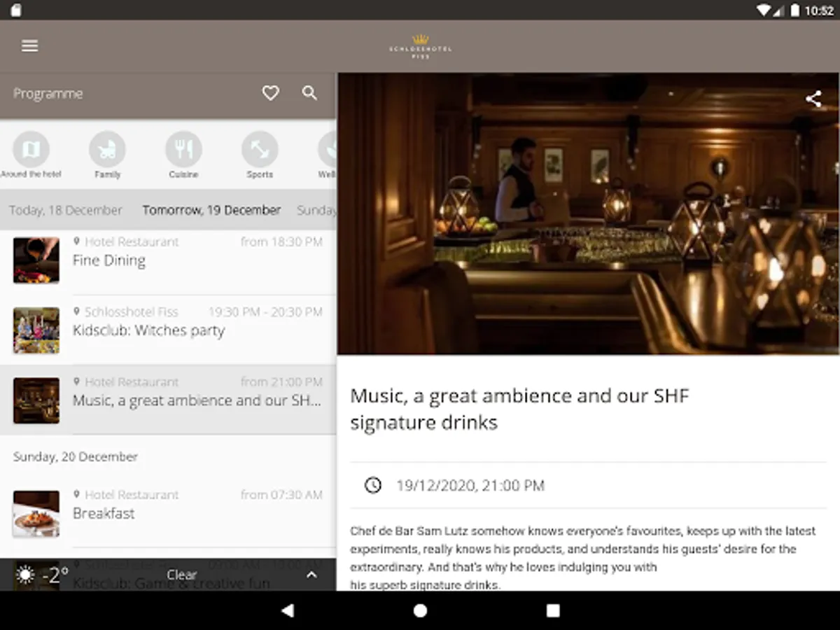Tap the Clear weather label
The image size is (840, 630).
(x=181, y=575)
